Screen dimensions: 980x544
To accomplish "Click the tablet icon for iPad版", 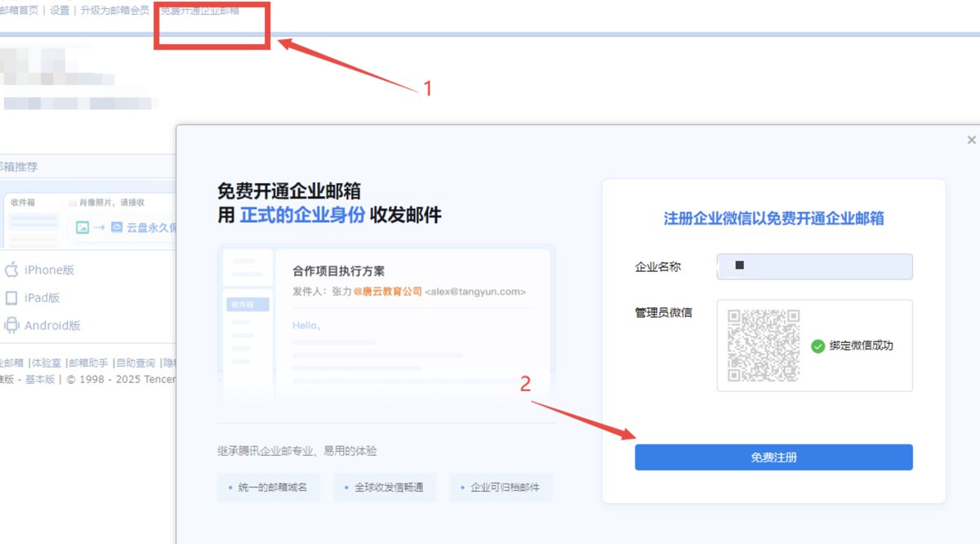I will point(11,297).
